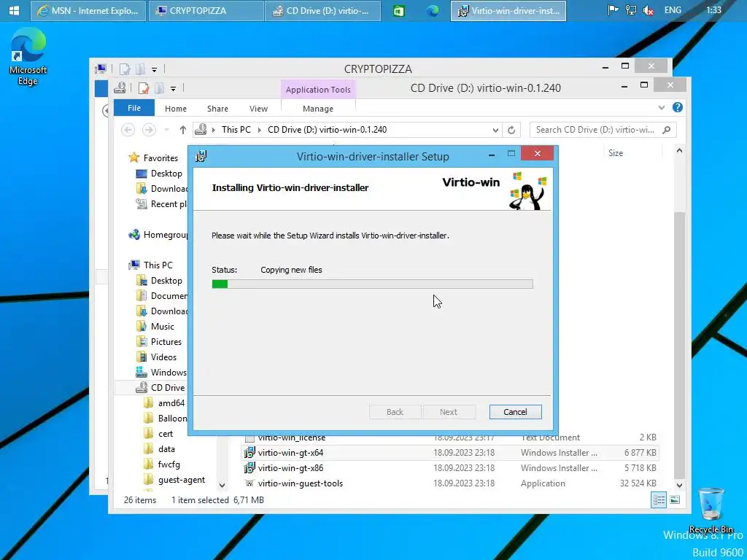Image resolution: width=747 pixels, height=560 pixels.
Task: Click the CD Drive window title bar icon
Action: pyautogui.click(x=120, y=87)
